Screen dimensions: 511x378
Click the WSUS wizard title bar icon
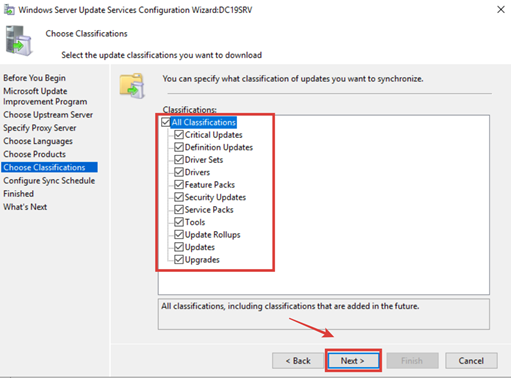tap(9, 10)
